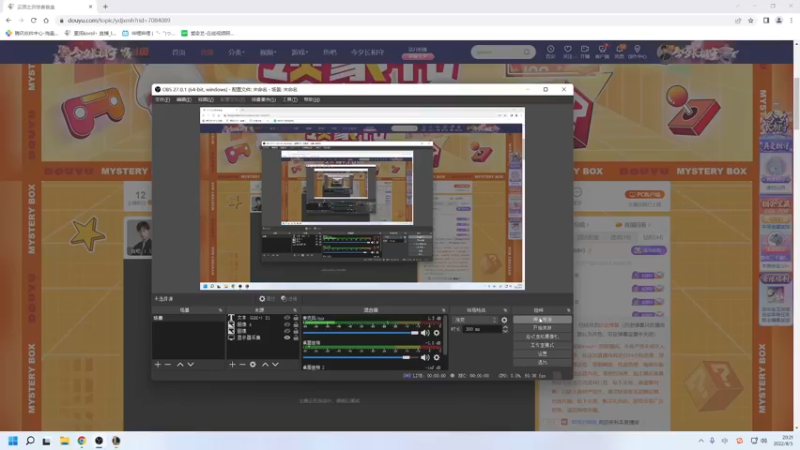800x450 pixels.
Task: Remove selected source with the minus icon
Action: 242,364
